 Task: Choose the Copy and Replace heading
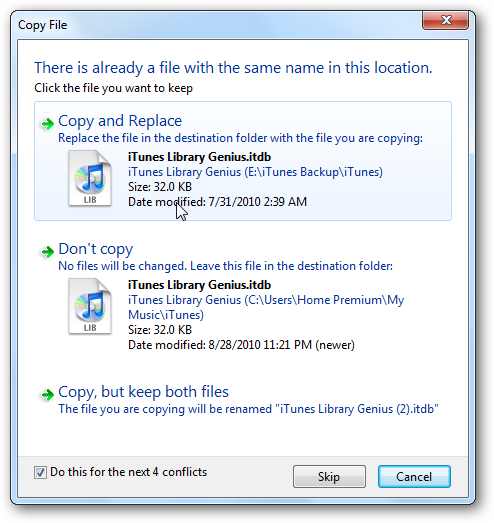(120, 121)
